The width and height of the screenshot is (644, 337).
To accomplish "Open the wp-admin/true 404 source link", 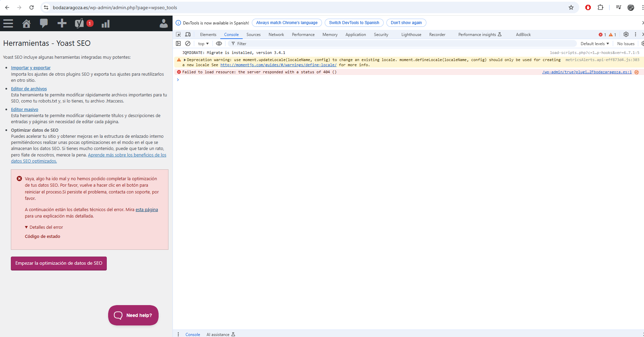I will click(587, 72).
